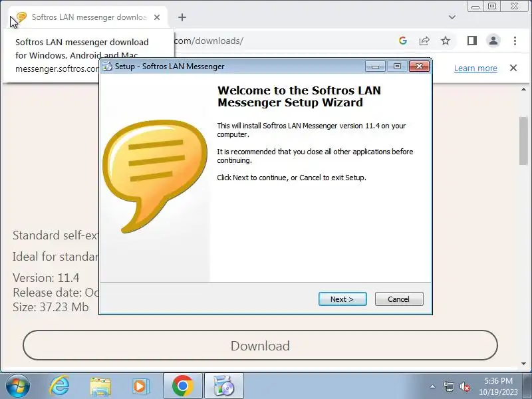The width and height of the screenshot is (532, 399).
Task: Click the page scrollbar up arrow
Action: [x=523, y=89]
